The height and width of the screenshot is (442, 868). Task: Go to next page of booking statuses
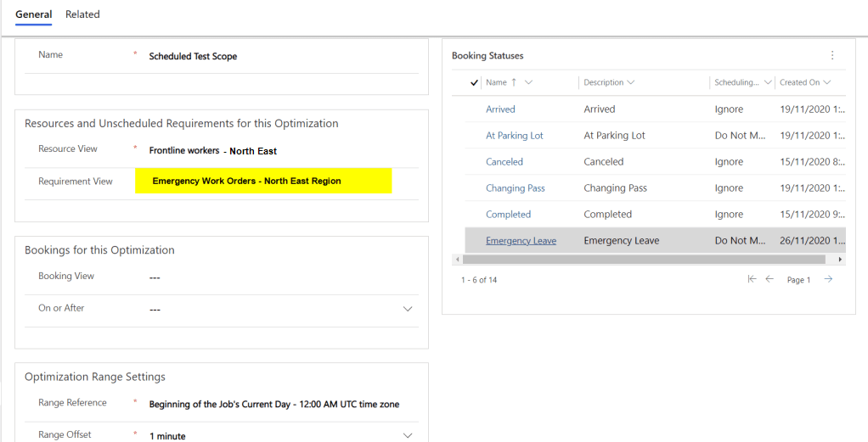[x=828, y=279]
